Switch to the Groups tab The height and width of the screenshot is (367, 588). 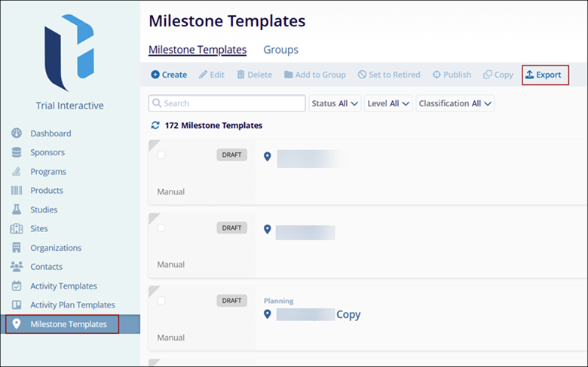tap(280, 50)
